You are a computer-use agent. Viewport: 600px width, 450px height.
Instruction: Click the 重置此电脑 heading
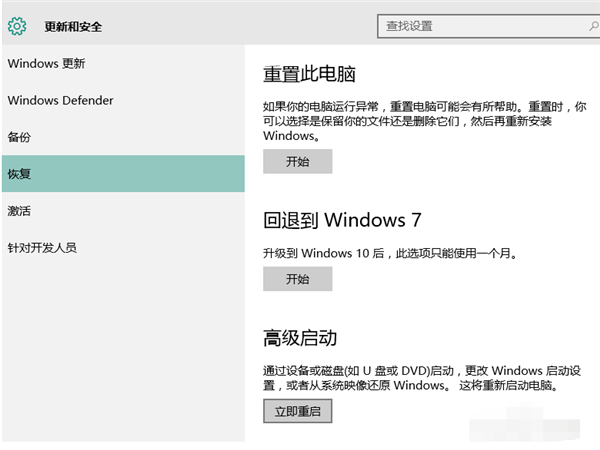[x=310, y=75]
